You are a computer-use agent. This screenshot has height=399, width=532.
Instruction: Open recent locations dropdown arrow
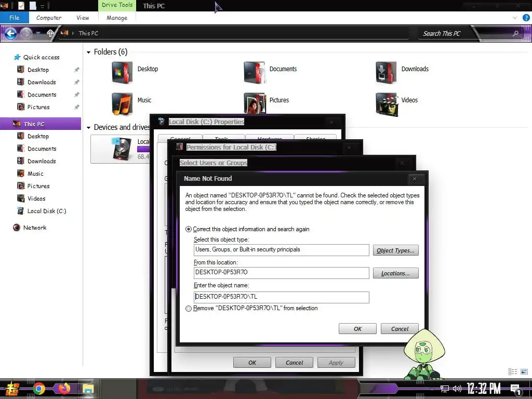38,33
